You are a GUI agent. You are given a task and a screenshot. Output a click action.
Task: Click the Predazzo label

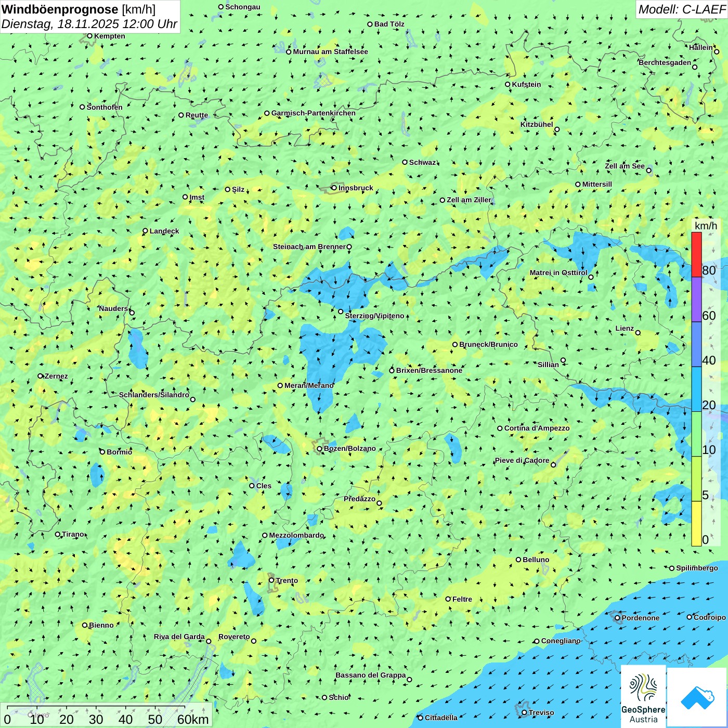(359, 499)
